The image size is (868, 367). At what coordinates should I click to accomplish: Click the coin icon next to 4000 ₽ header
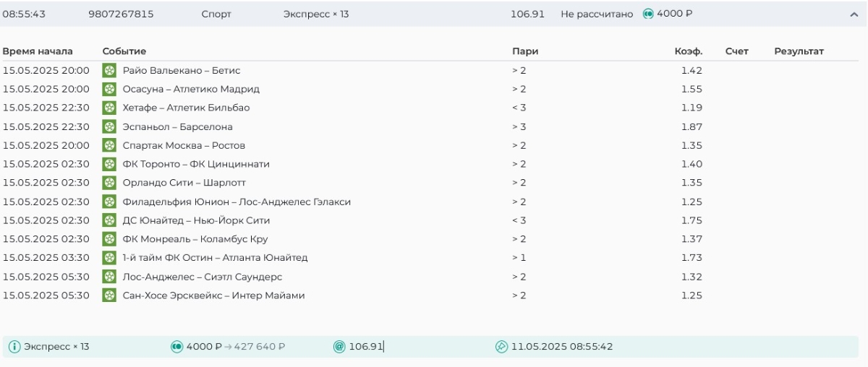648,14
